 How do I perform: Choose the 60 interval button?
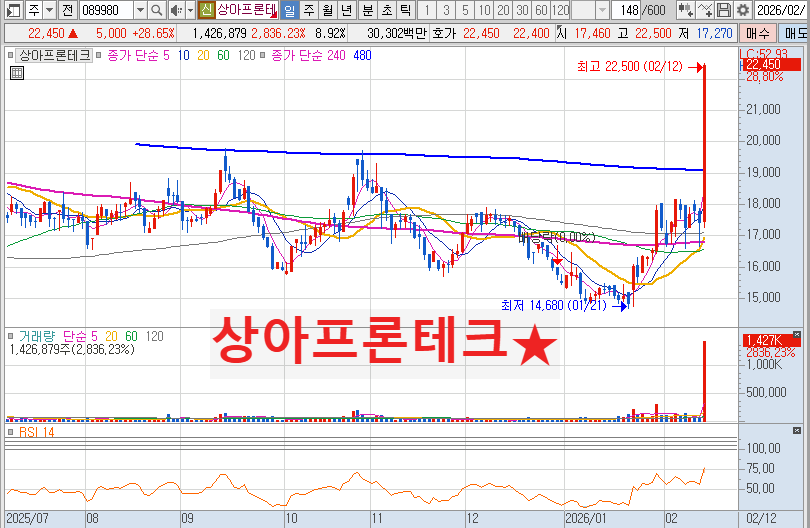coord(541,10)
